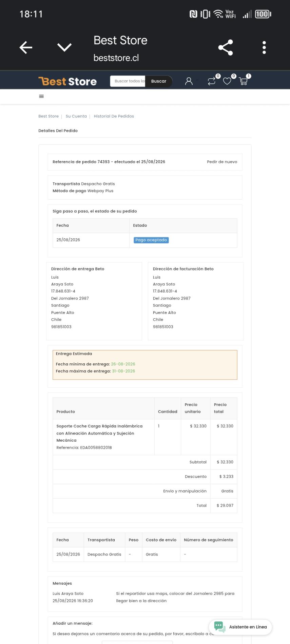The width and height of the screenshot is (290, 644).
Task: Expand the page info chevron
Action: point(64,47)
